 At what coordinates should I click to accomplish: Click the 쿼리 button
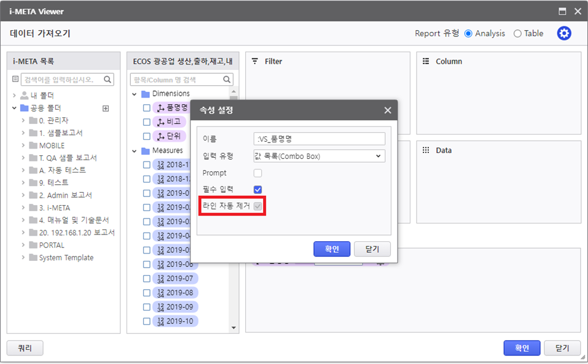[25, 348]
